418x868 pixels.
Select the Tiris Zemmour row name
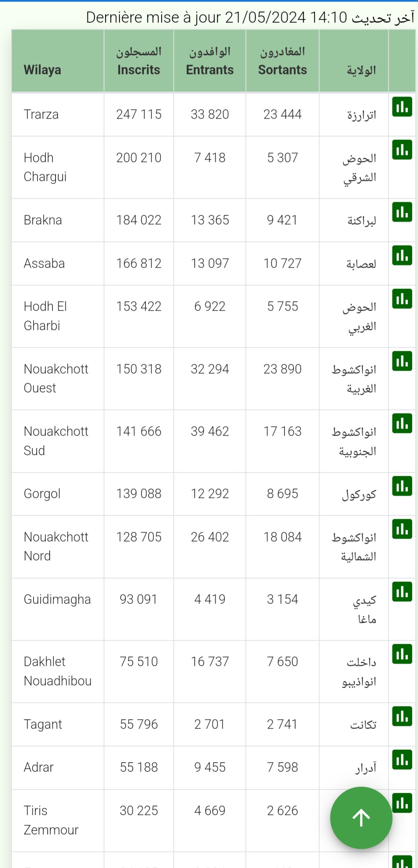click(x=51, y=820)
